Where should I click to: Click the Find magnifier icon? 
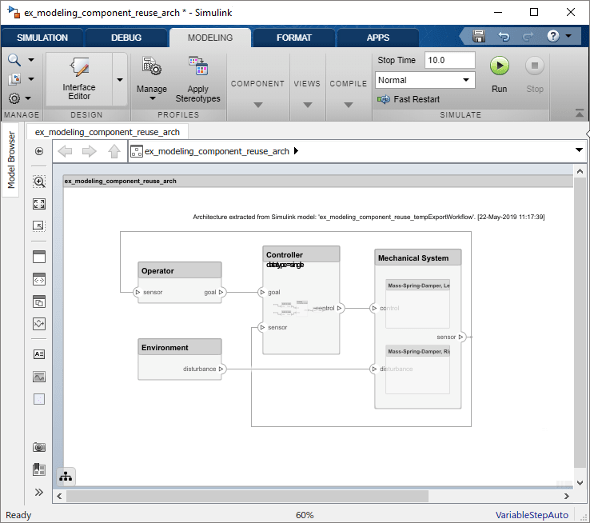pyautogui.click(x=14, y=60)
